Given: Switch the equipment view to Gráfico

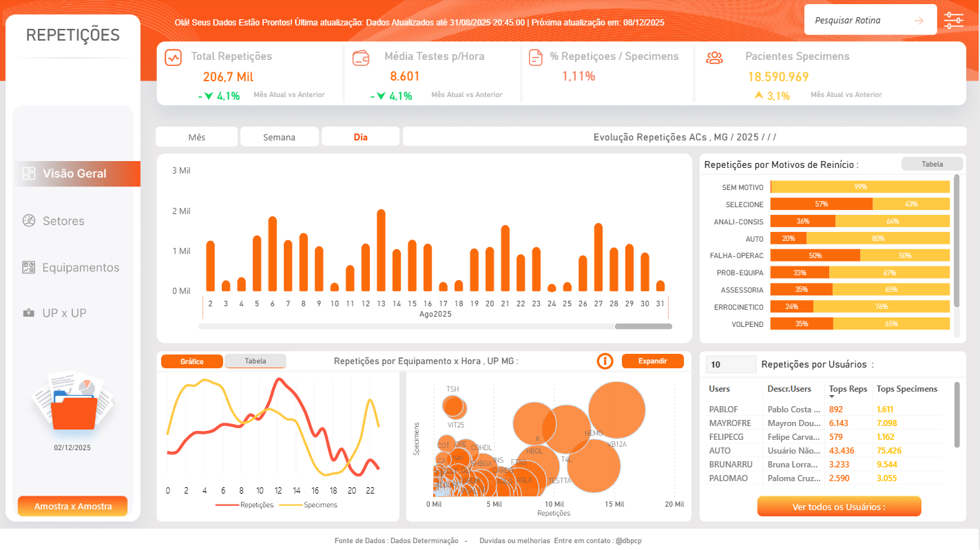Looking at the screenshot, I should 192,361.
